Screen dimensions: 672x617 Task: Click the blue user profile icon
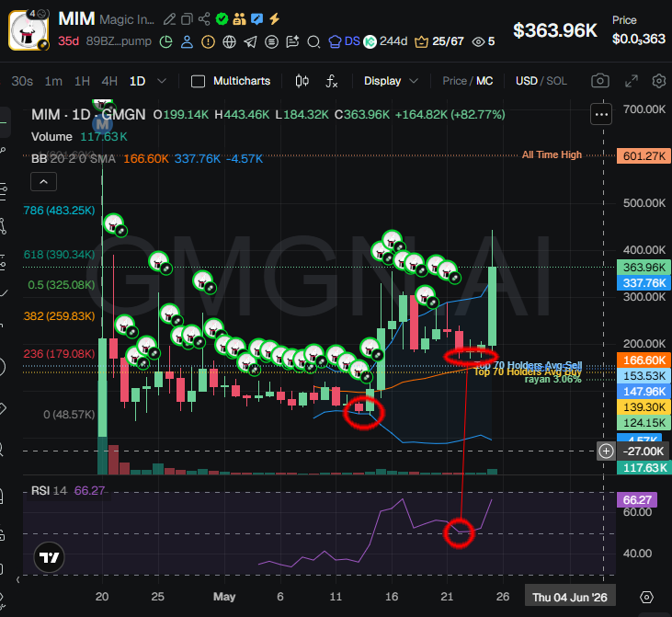pyautogui.click(x=187, y=42)
